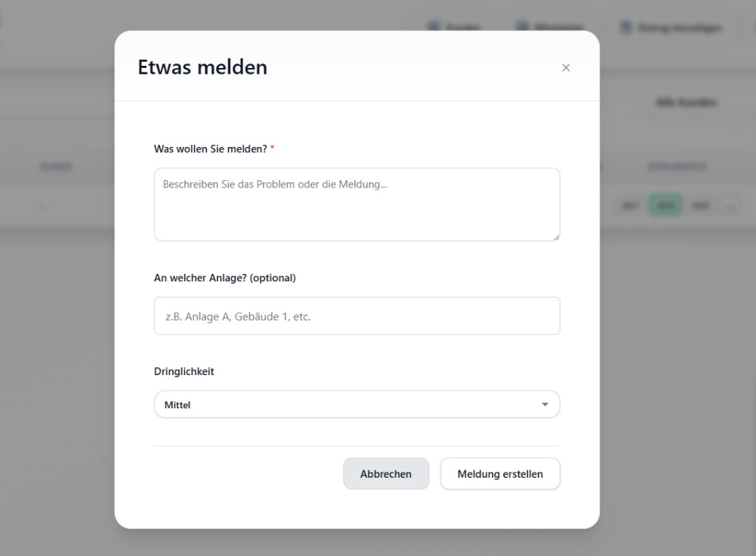
Task: Close the "Etwas melden" dialog
Action: pos(566,67)
